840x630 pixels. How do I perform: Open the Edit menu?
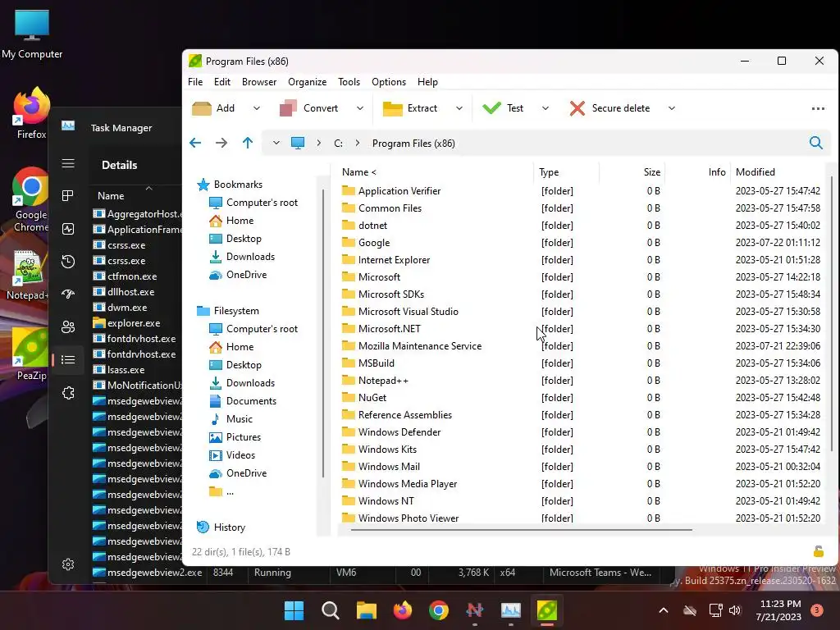(x=221, y=82)
